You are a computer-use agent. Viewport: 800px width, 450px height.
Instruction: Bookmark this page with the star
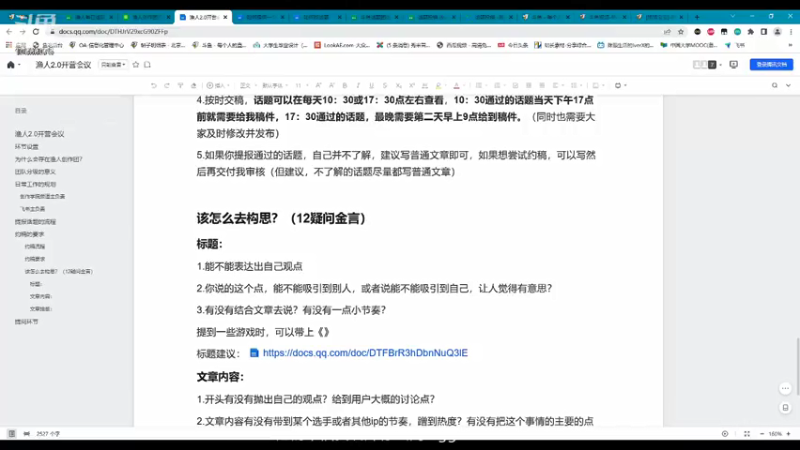click(x=681, y=32)
